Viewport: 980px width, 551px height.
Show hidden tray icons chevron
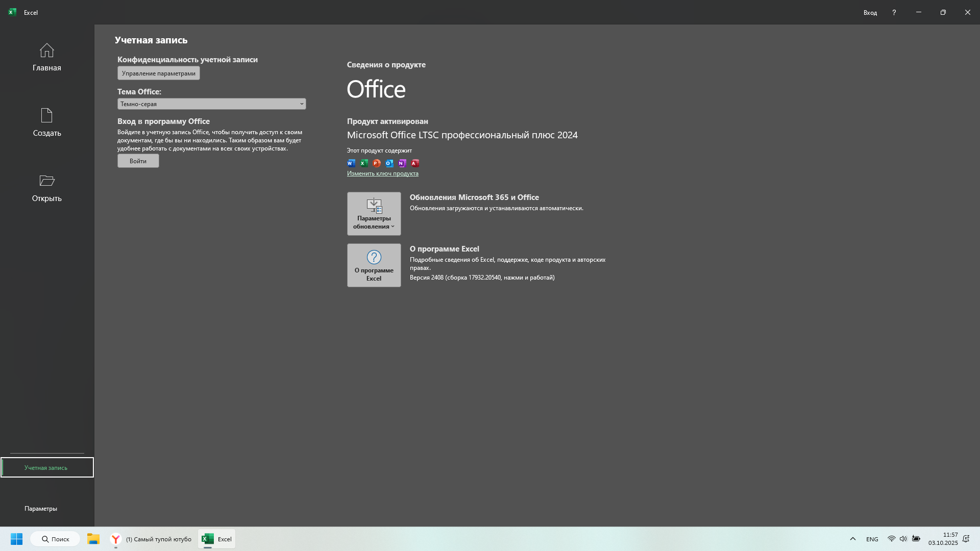pos(852,539)
